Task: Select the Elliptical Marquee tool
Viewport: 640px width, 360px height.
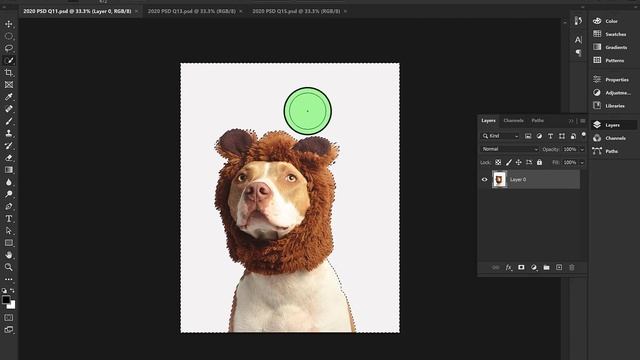Action: click(9, 36)
